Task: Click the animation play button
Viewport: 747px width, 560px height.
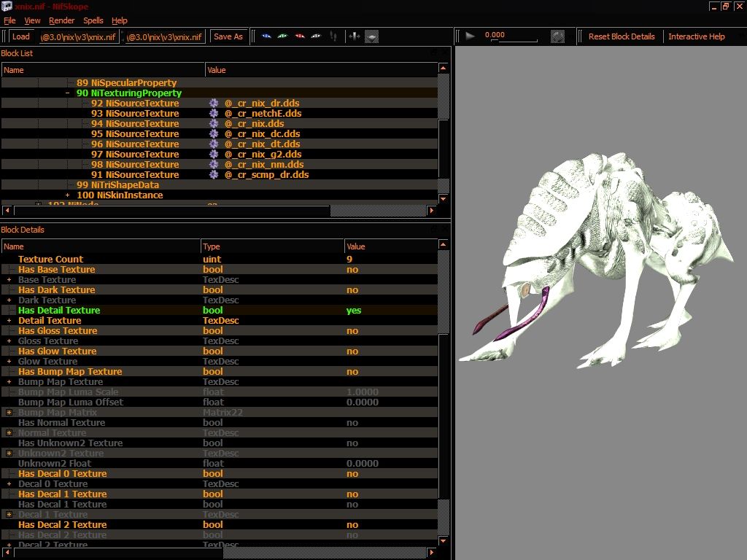Action: pos(470,36)
